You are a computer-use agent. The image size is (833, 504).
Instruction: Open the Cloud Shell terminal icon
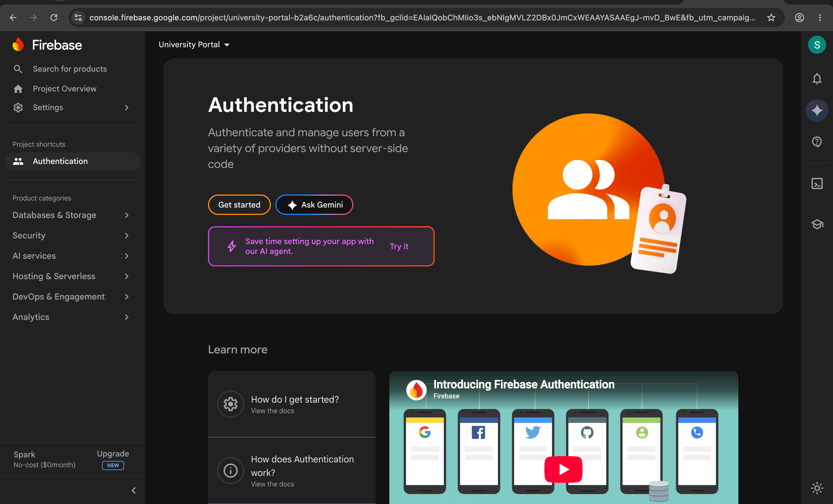[817, 184]
